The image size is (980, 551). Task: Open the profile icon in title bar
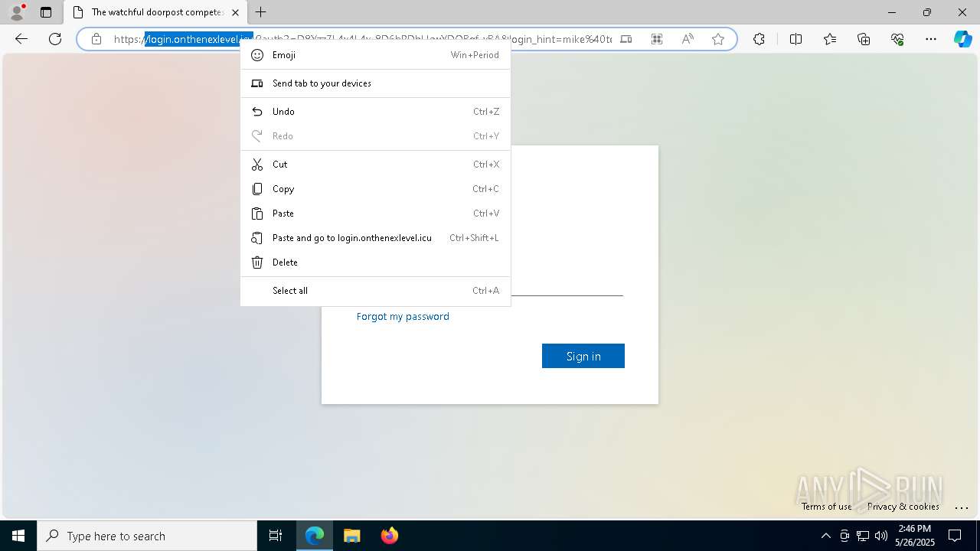coord(17,12)
